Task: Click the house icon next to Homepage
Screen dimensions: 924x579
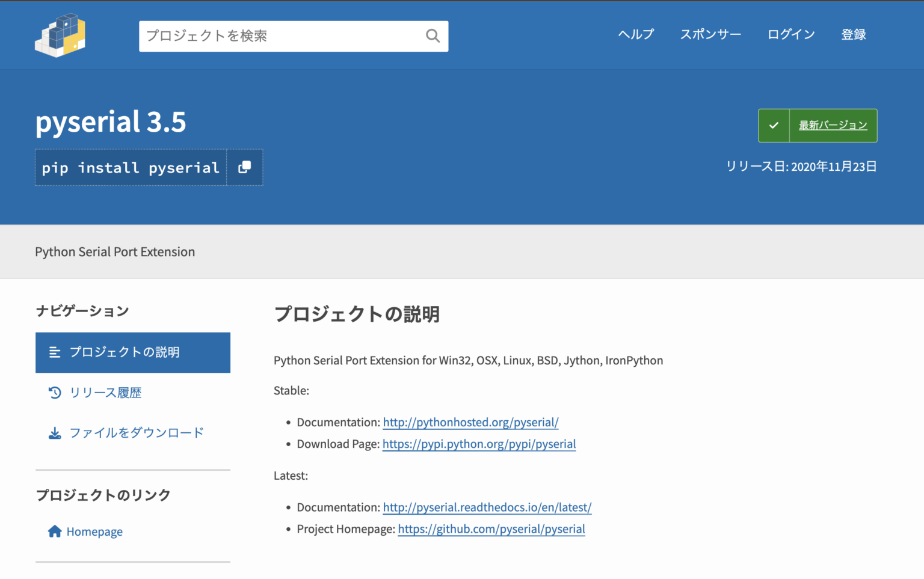Action: (x=55, y=531)
